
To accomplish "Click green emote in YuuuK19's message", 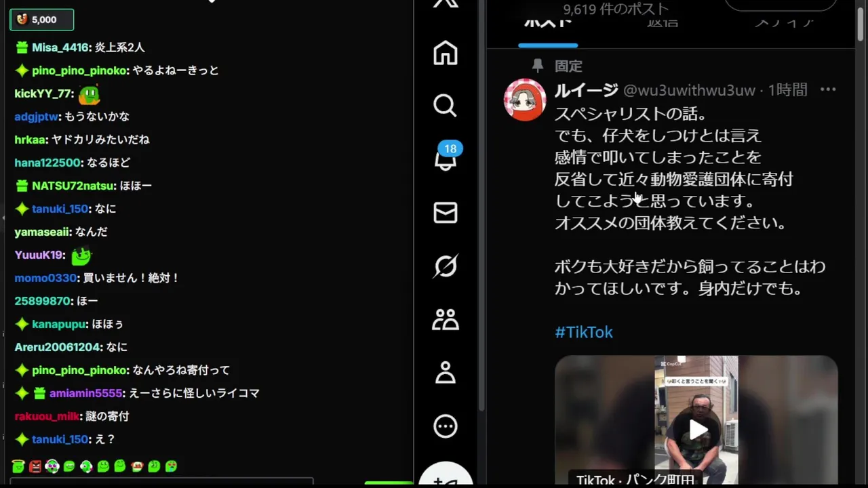I will [x=81, y=255].
